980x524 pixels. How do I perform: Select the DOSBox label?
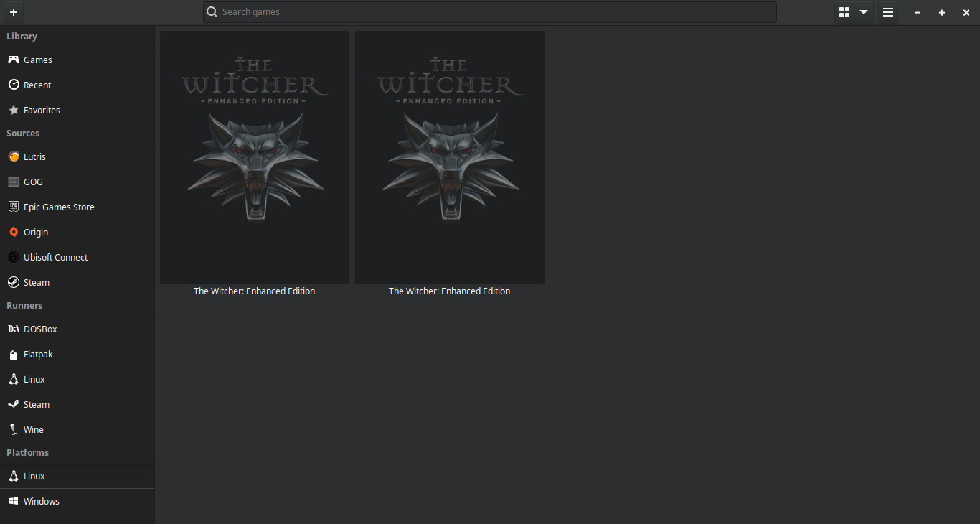pyautogui.click(x=40, y=329)
